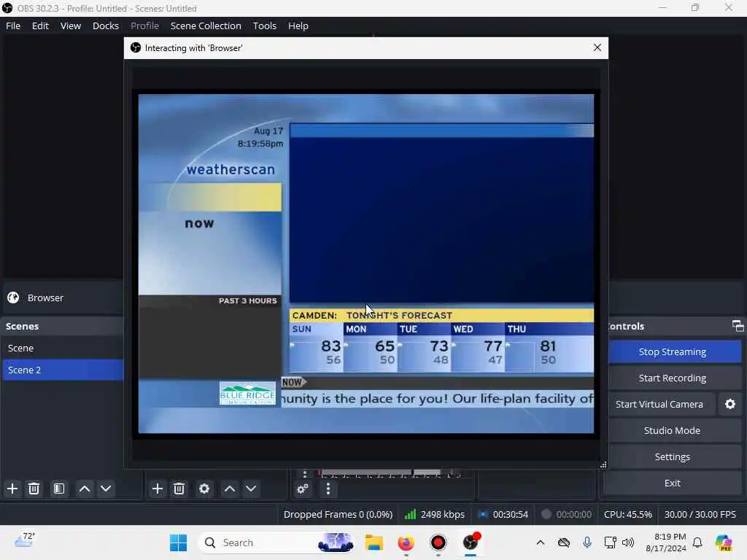Move source down with arrow
Screen dimensions: 747x560
pyautogui.click(x=251, y=489)
